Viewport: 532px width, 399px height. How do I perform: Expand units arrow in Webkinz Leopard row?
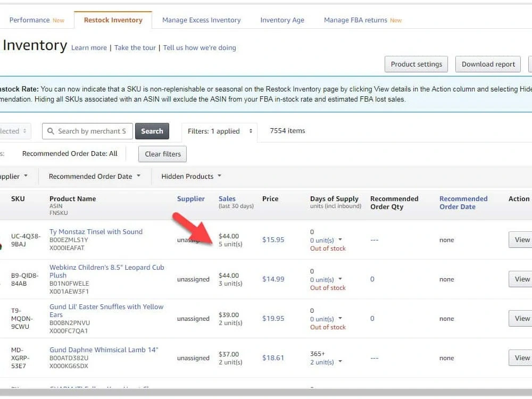click(340, 279)
